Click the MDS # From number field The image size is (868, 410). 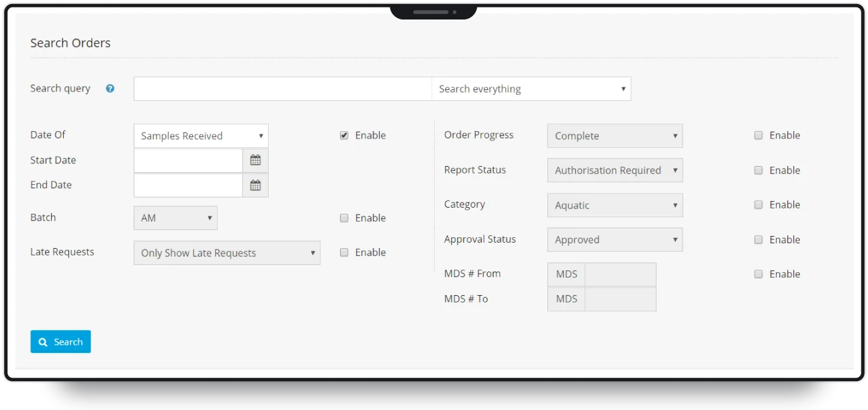tap(621, 274)
